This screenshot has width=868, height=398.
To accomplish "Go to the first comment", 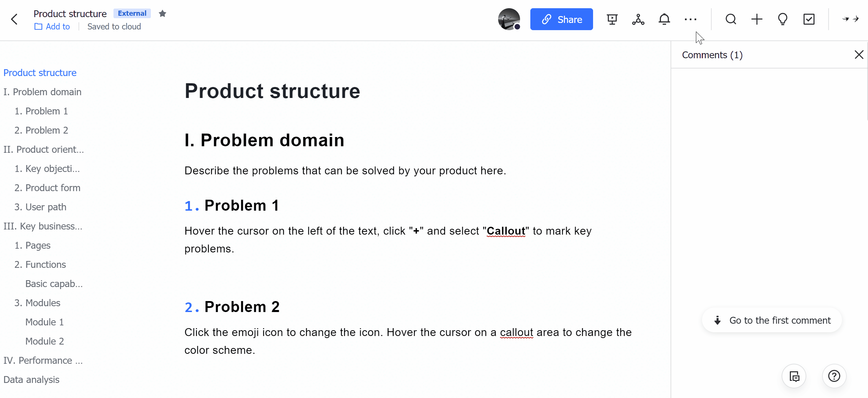I will 772,320.
